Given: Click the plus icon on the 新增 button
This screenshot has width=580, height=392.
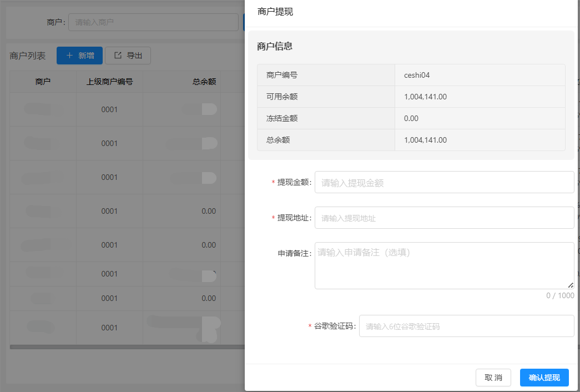Looking at the screenshot, I should point(70,55).
